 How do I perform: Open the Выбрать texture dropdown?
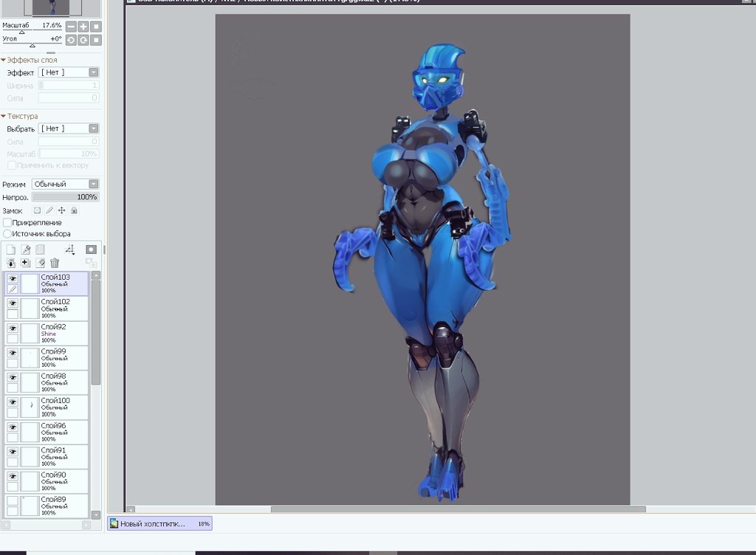click(x=69, y=128)
